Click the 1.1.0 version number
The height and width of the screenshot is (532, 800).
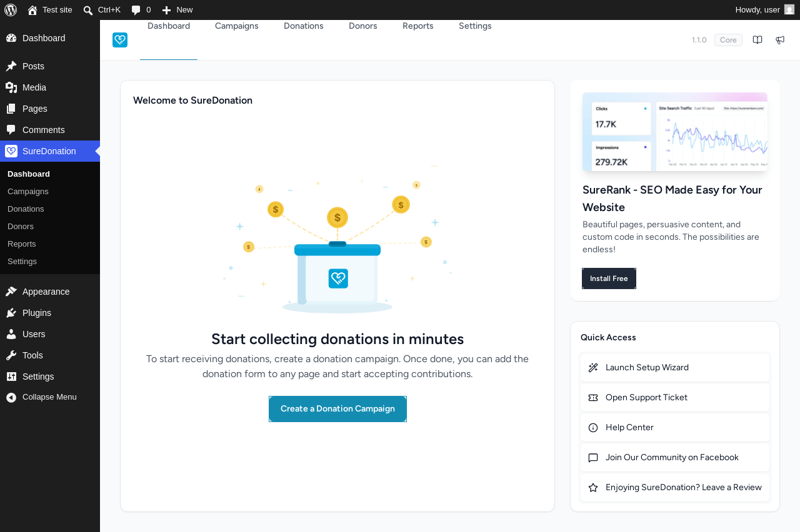click(699, 40)
